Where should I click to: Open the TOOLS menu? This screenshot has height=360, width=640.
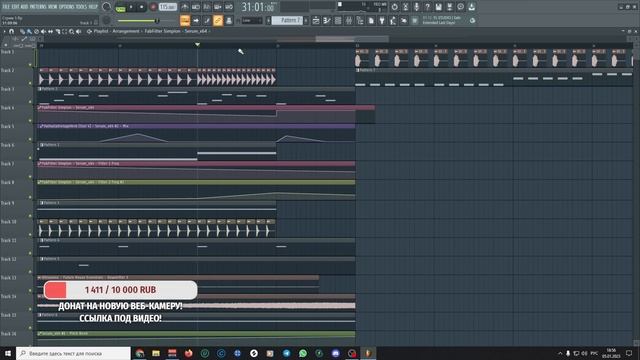click(82, 7)
